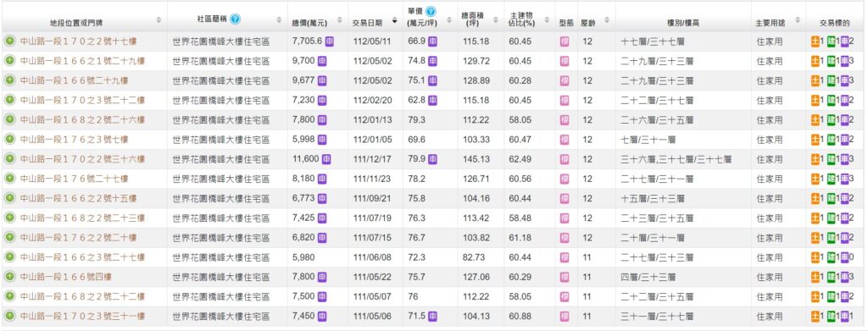Expand the row for 中山路一段１７６之３號七樓
The image size is (868, 331).
[x=9, y=139]
